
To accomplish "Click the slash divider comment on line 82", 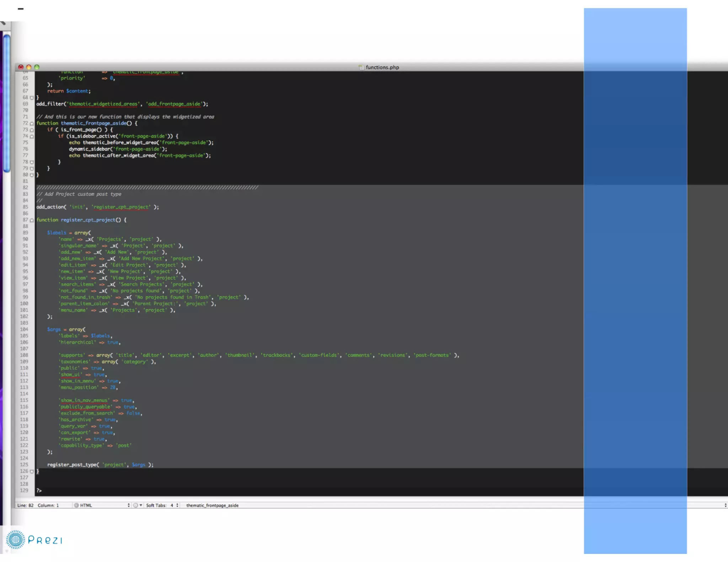I will tap(147, 188).
